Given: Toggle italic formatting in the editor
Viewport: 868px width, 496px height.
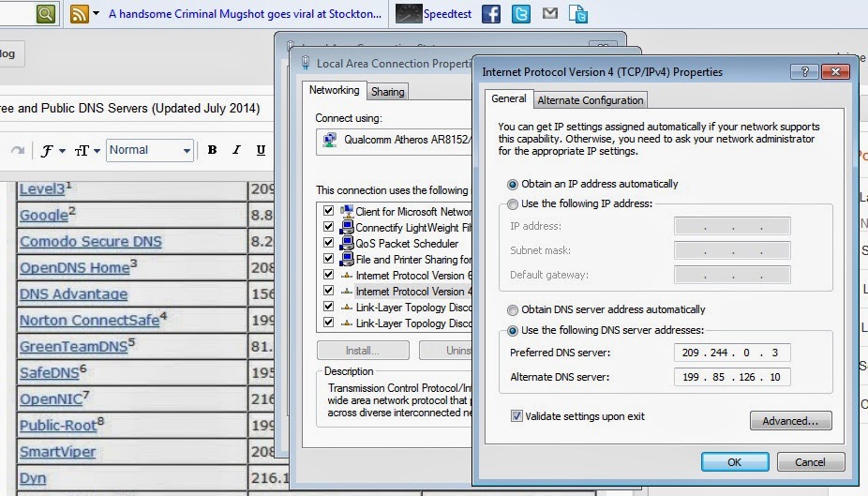Looking at the screenshot, I should (236, 149).
